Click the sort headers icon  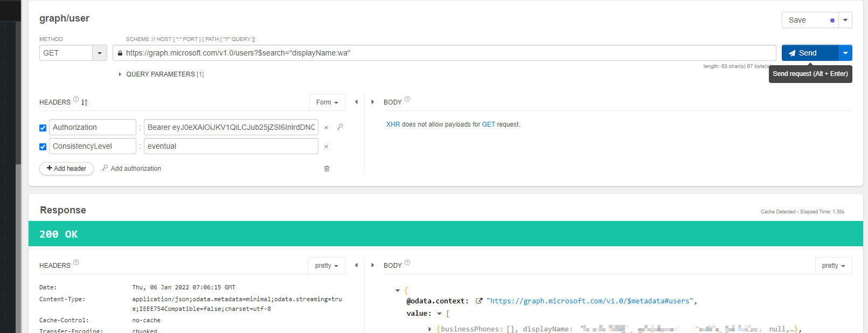tap(85, 102)
